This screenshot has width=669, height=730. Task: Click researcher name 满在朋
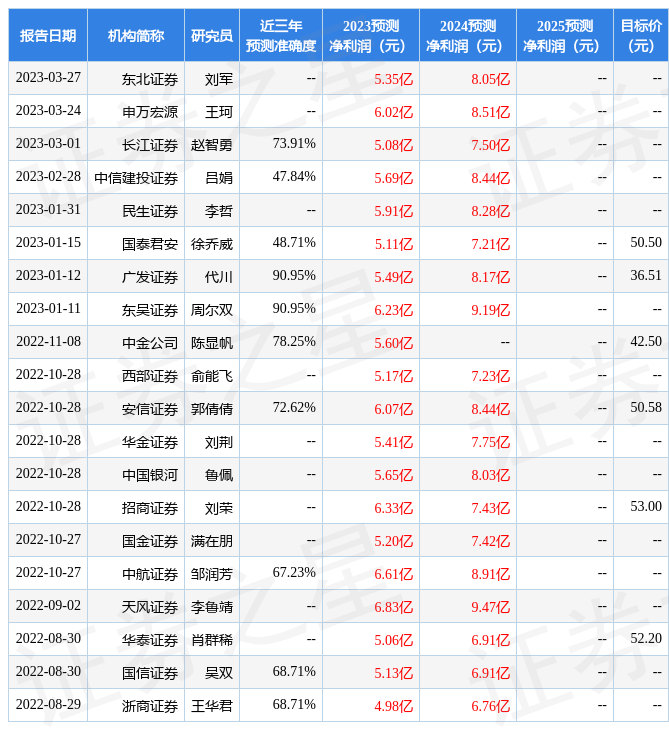212,542
